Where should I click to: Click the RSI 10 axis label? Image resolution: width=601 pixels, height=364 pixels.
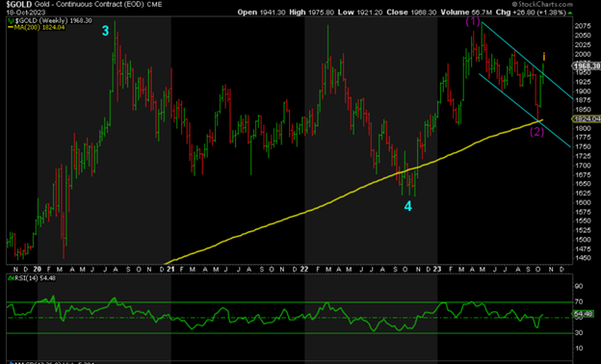(x=579, y=349)
